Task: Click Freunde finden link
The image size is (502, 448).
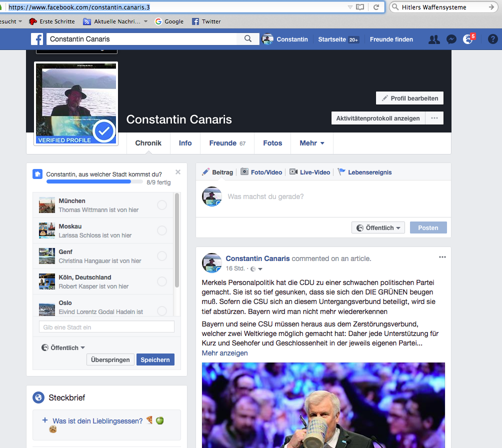Action: [391, 39]
